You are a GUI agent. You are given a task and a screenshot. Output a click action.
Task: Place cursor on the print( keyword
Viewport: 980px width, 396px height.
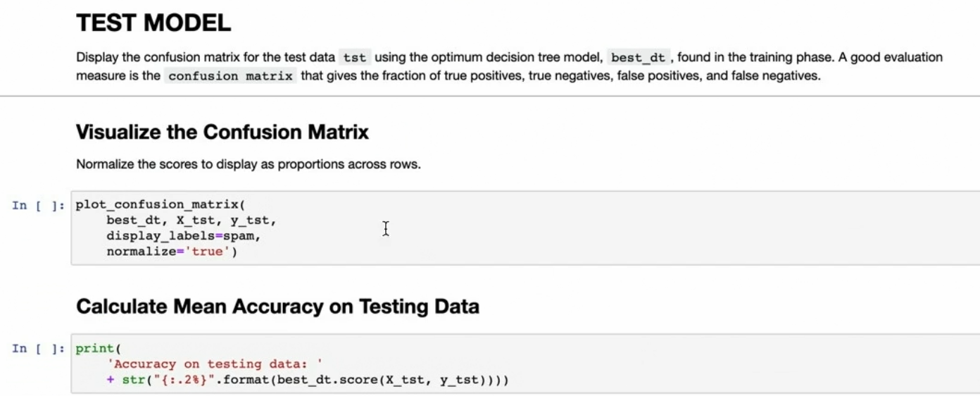[x=99, y=349]
